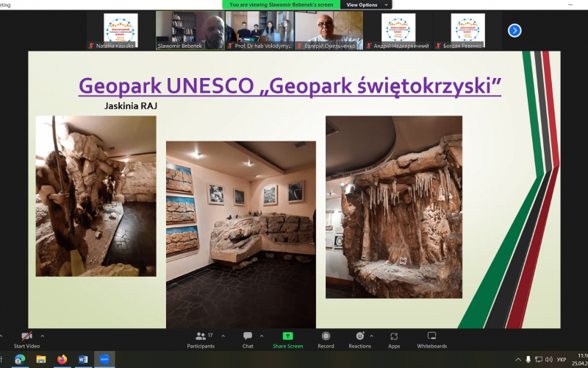Viewport: 588px width, 368px height.
Task: Open Firefox from the taskbar
Action: point(62,359)
